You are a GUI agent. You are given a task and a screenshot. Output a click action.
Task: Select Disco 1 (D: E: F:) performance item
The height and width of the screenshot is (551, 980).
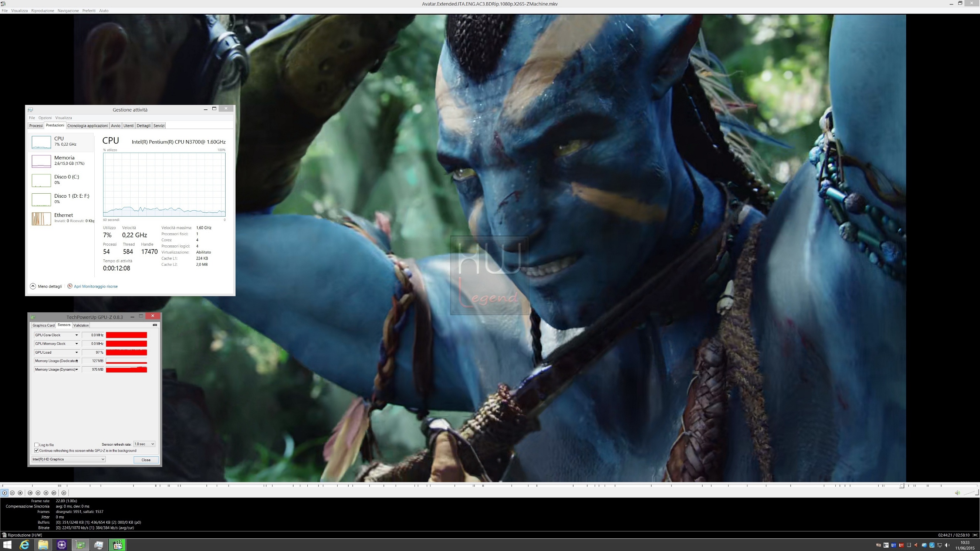coord(62,199)
